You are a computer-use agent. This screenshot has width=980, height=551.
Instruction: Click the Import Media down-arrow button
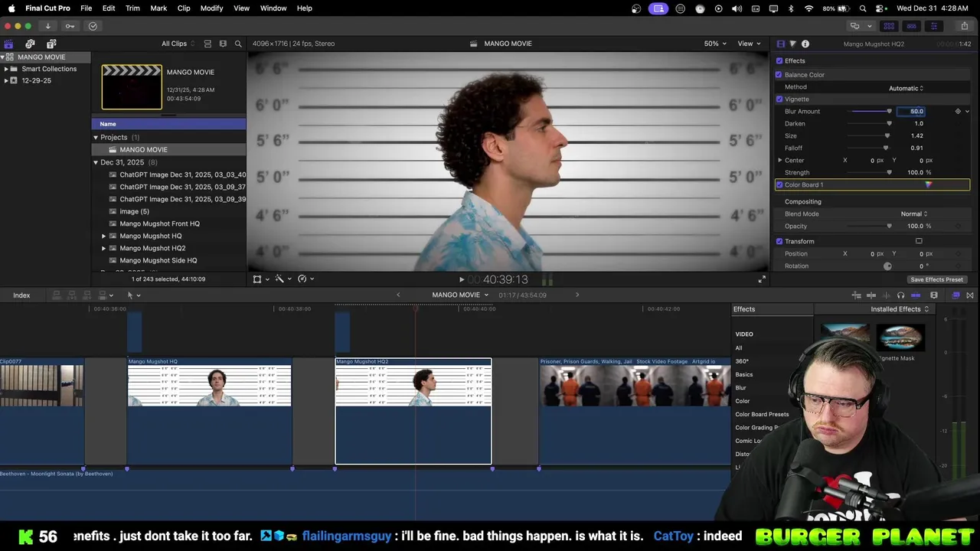47,26
